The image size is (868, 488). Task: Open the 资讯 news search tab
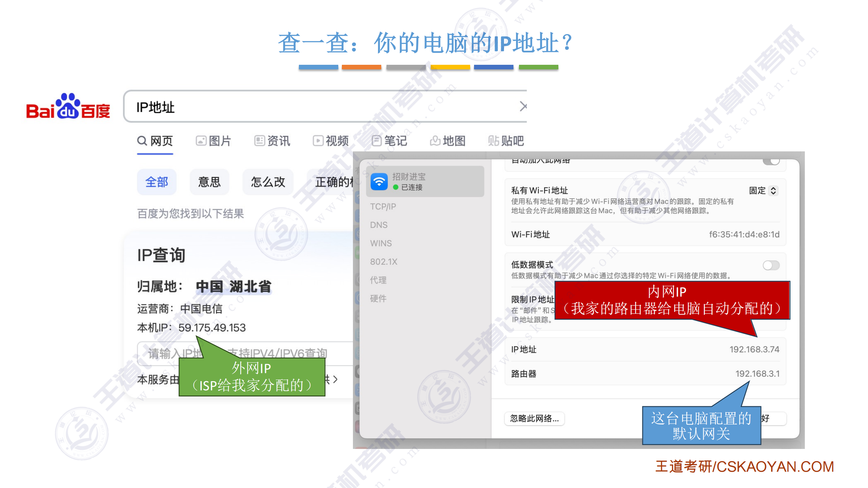tap(272, 141)
